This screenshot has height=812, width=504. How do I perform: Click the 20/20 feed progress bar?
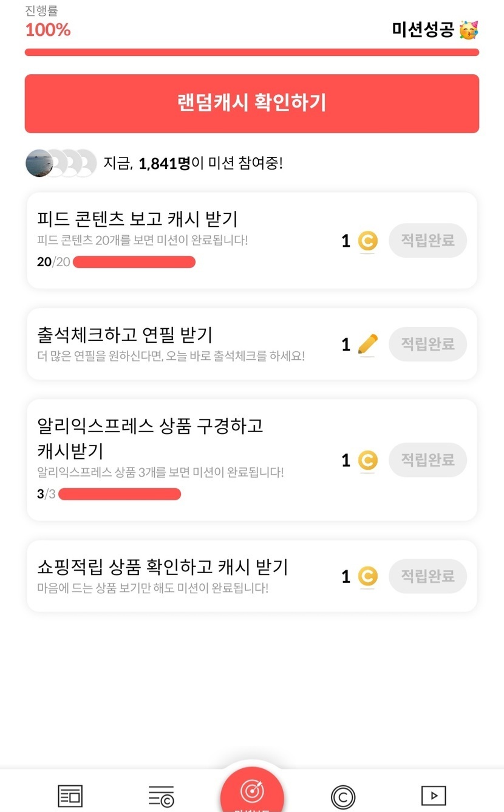pyautogui.click(x=134, y=262)
